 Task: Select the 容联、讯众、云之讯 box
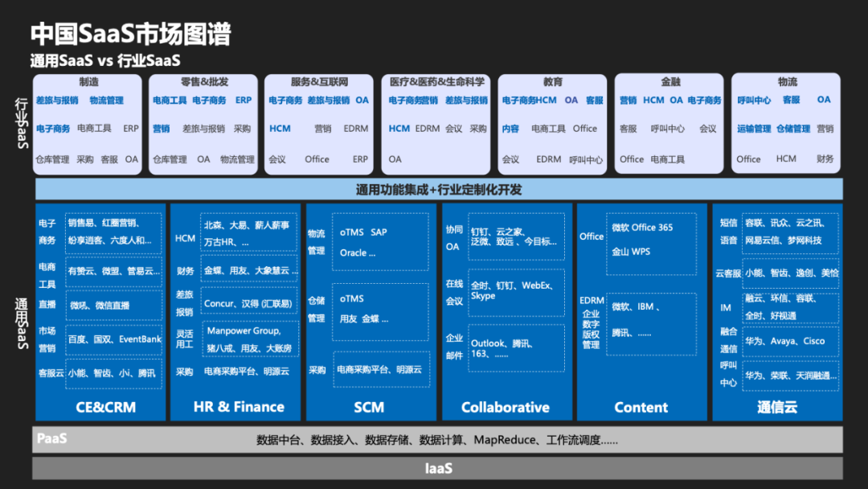click(791, 232)
